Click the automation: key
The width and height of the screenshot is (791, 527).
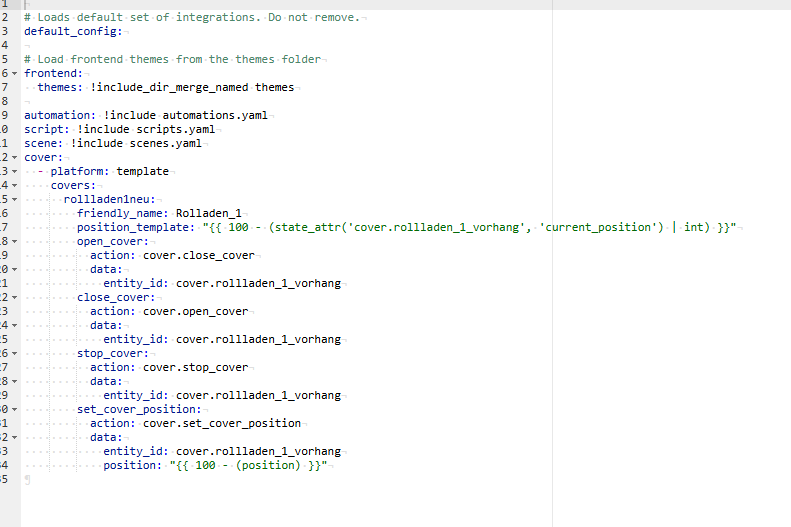click(x=60, y=115)
